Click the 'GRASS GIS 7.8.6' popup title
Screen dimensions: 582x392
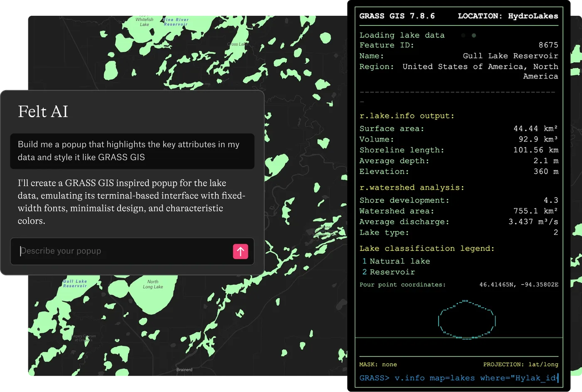397,16
